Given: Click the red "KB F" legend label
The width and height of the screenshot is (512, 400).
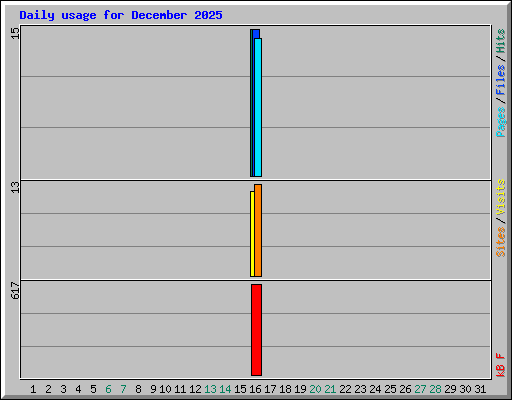Looking at the screenshot, I should pos(501,365).
